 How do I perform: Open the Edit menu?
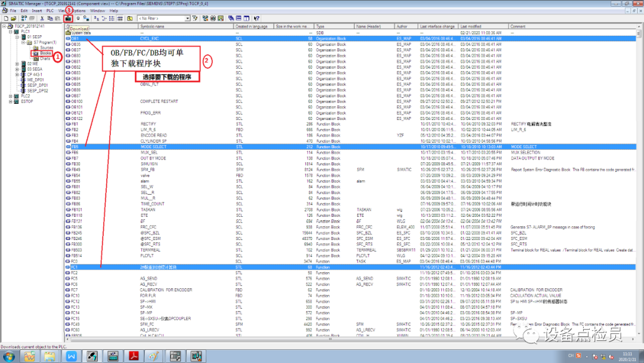[x=24, y=11]
